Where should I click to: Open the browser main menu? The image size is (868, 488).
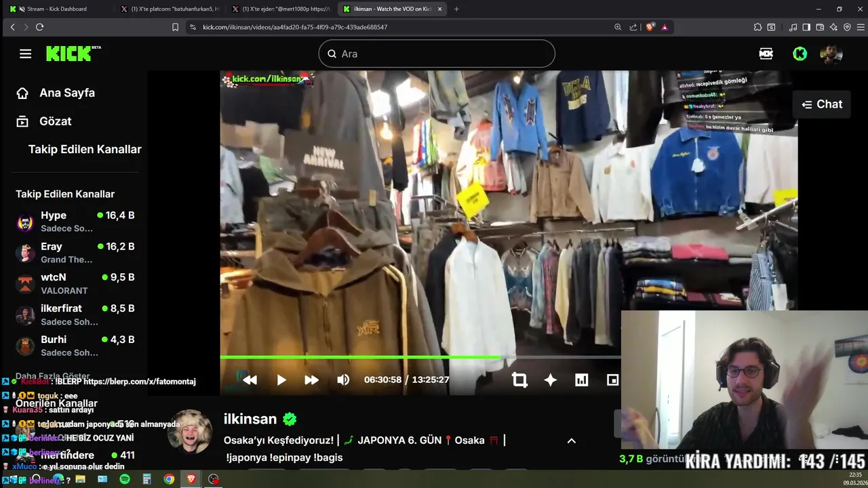point(861,27)
